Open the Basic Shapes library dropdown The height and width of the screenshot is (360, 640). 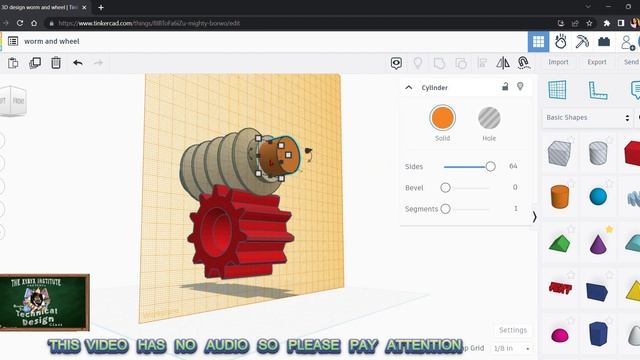pyautogui.click(x=587, y=118)
